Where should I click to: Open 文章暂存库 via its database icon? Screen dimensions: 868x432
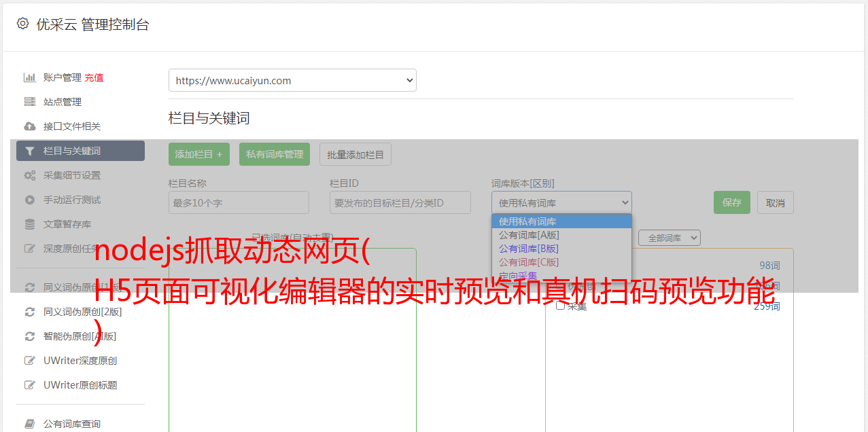click(x=30, y=224)
